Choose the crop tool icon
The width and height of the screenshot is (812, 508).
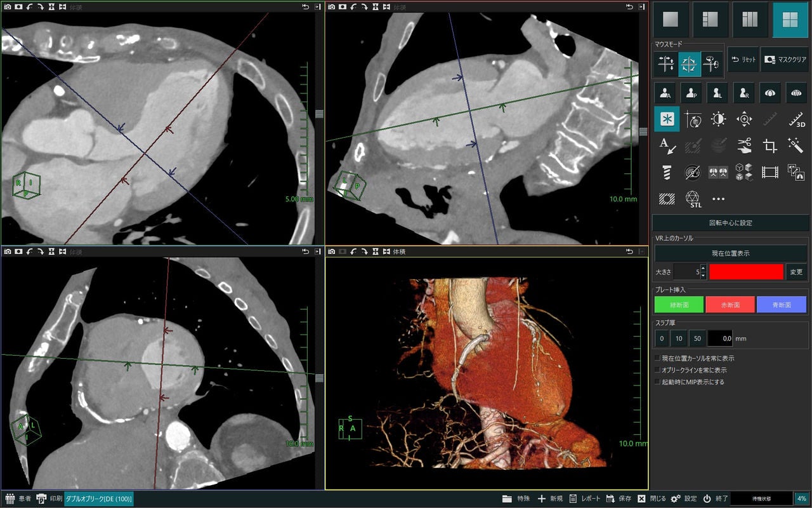click(770, 145)
